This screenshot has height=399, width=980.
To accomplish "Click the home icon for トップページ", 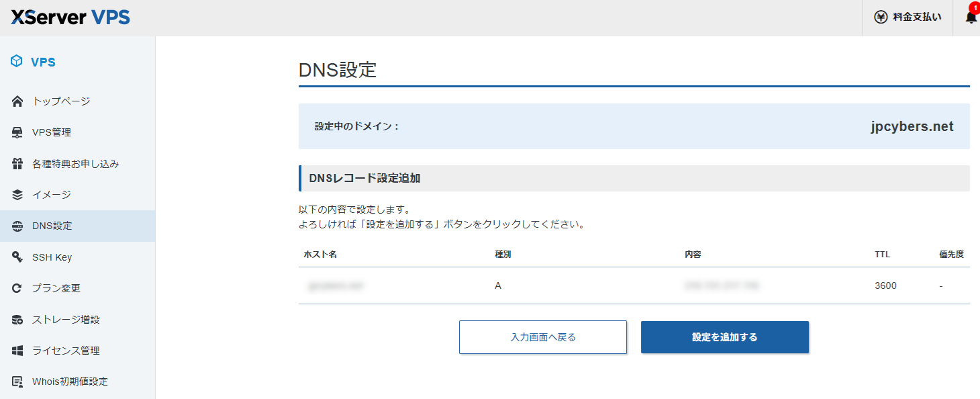I will [18, 101].
